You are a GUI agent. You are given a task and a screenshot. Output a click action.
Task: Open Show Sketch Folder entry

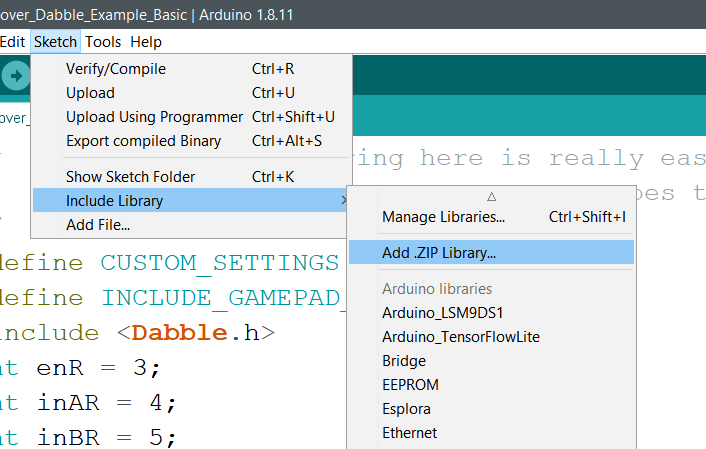click(192, 177)
